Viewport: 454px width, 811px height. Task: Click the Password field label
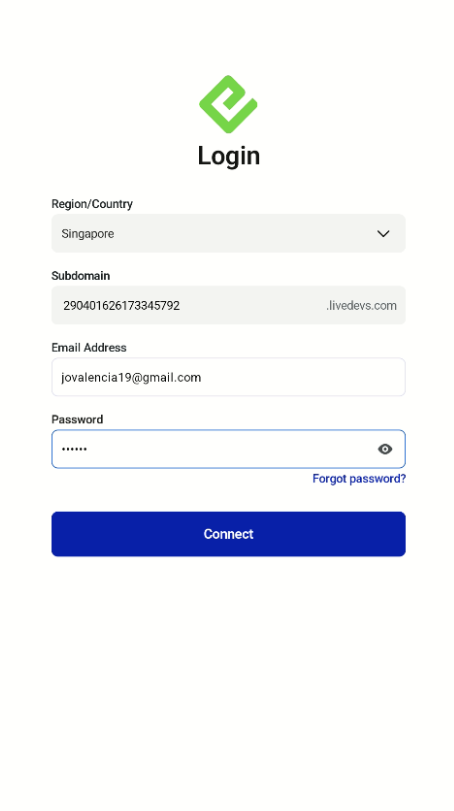(77, 419)
